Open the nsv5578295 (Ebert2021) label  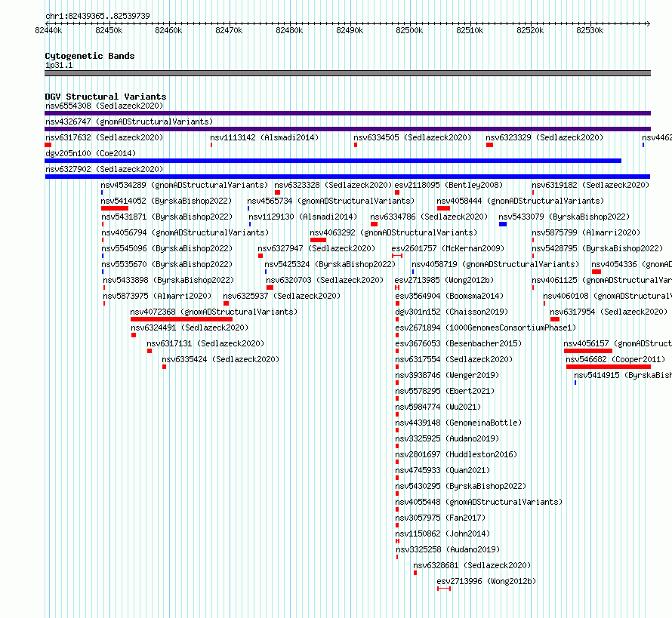445,391
